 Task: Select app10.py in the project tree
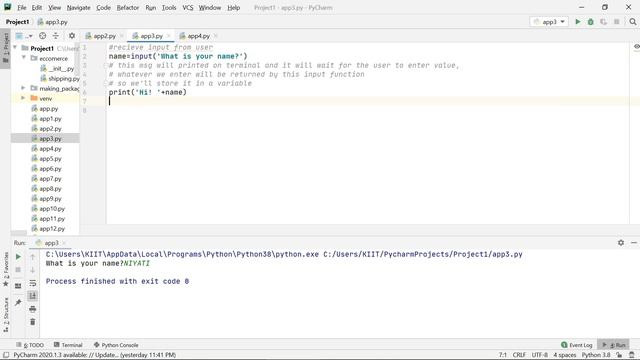pyautogui.click(x=48, y=209)
